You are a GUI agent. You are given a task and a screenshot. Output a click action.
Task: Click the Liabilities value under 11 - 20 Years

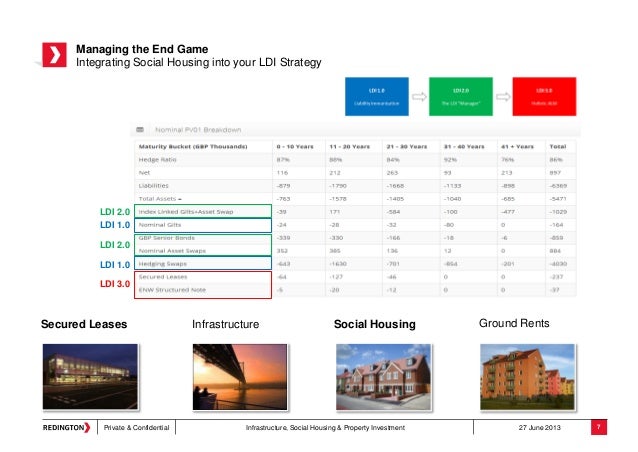[338, 186]
